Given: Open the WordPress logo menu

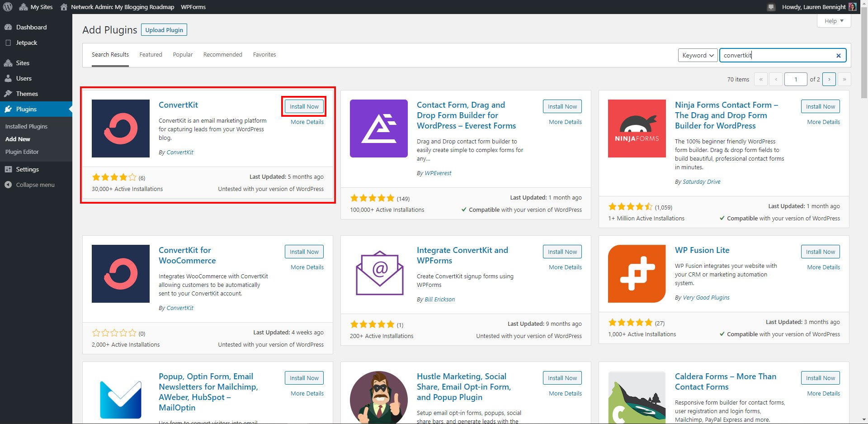Looking at the screenshot, I should click(x=8, y=7).
